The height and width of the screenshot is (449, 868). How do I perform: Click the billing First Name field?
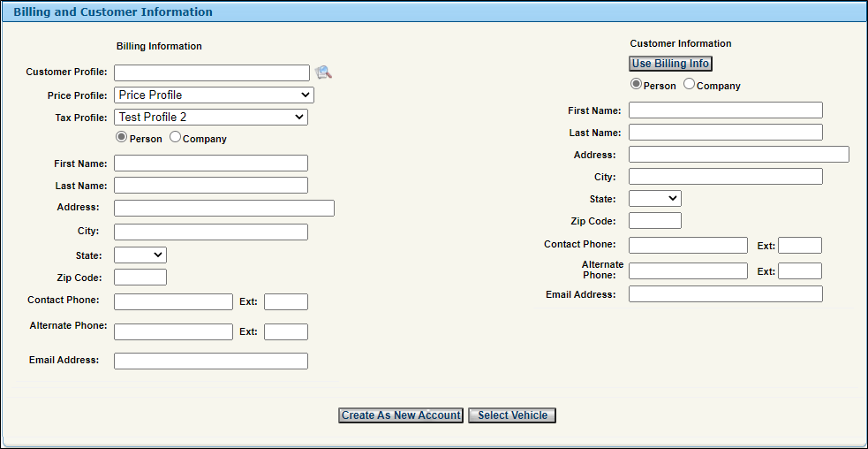point(211,163)
